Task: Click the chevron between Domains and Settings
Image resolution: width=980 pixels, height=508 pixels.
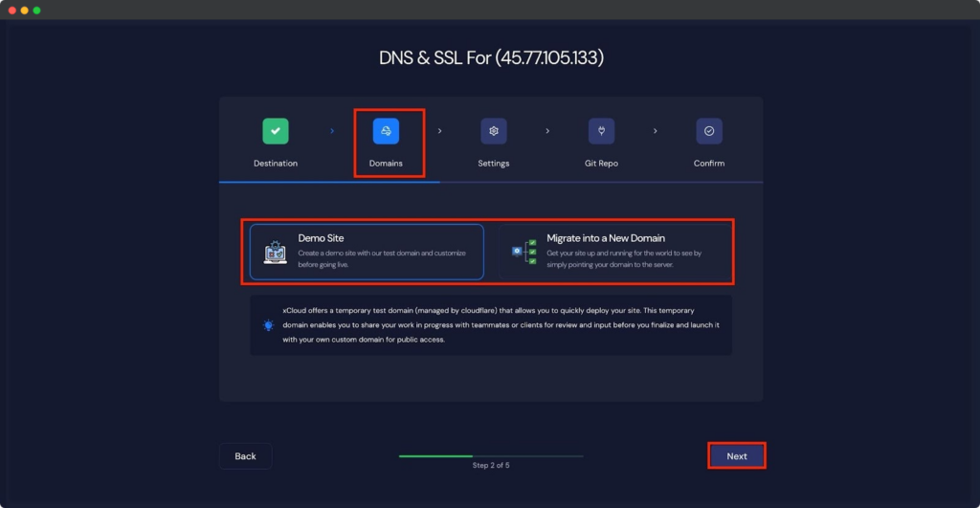Action: (x=439, y=131)
